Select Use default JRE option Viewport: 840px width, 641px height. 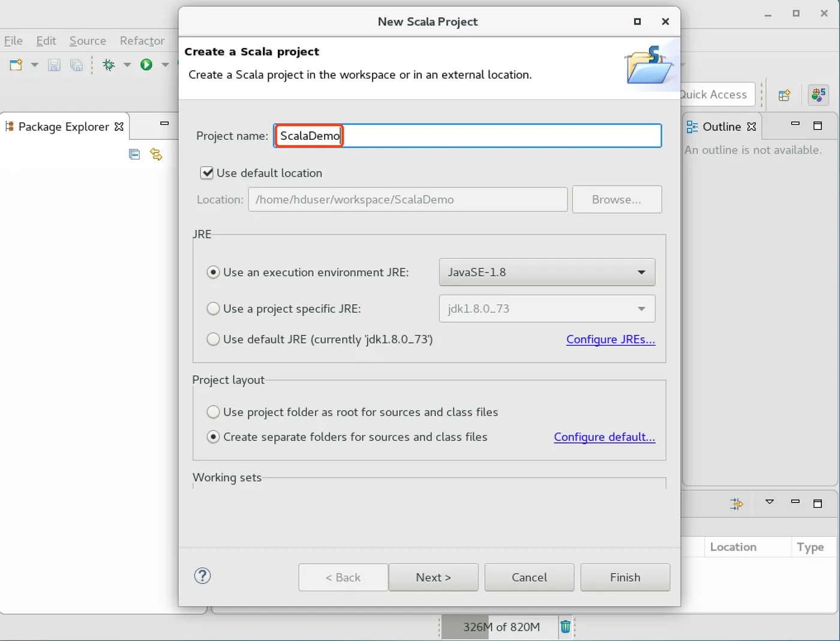coord(213,339)
